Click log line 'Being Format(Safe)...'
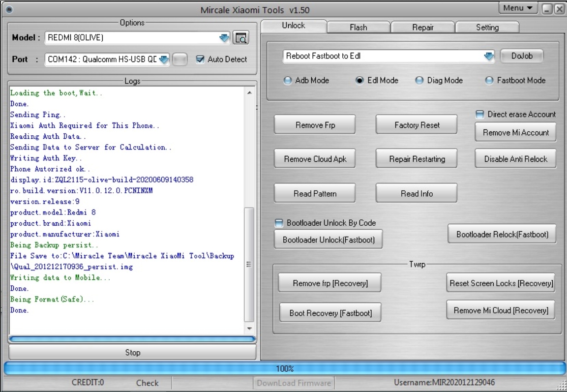The height and width of the screenshot is (392, 567). pos(52,299)
